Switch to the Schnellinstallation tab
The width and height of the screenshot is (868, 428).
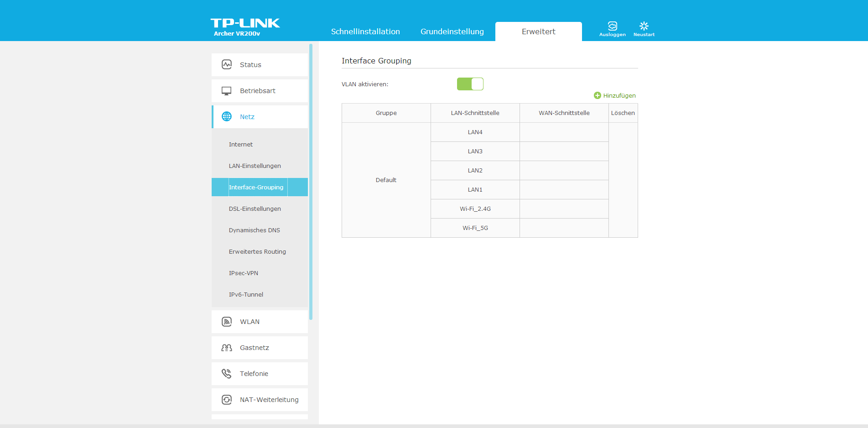click(365, 31)
